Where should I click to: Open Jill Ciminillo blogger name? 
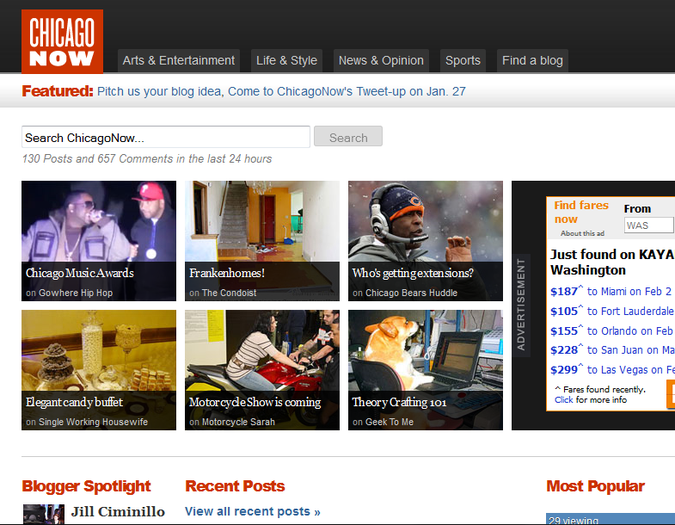(x=118, y=512)
